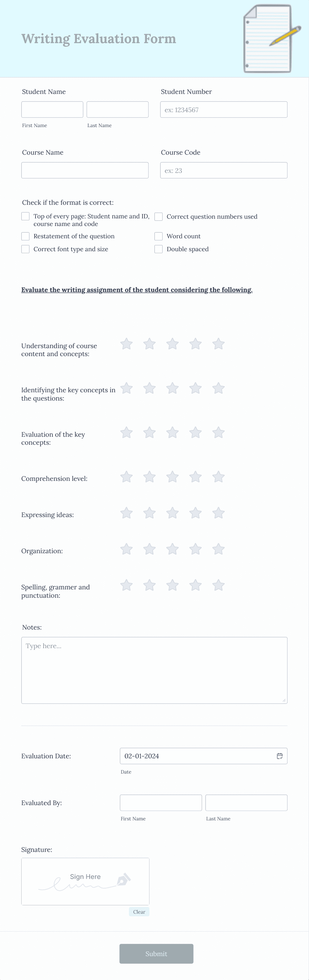Check the Restatement of the question box
This screenshot has width=309, height=980.
26,236
